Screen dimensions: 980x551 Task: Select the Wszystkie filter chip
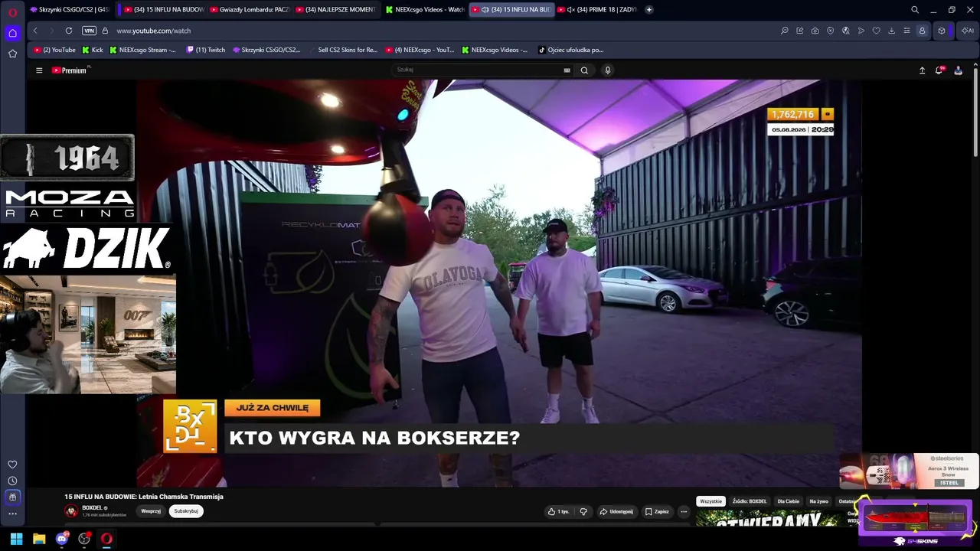pos(710,501)
